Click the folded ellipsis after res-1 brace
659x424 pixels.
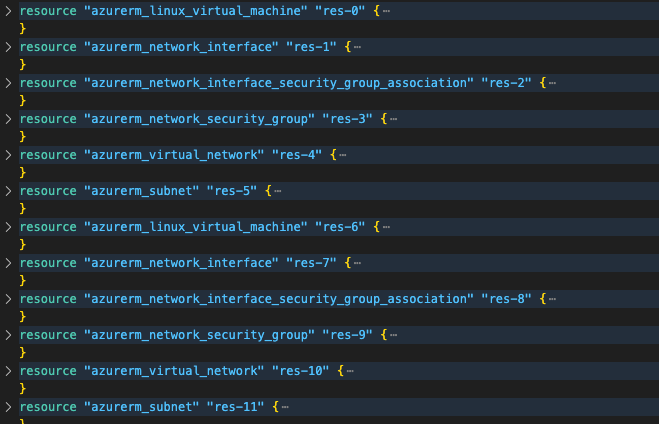pos(357,47)
